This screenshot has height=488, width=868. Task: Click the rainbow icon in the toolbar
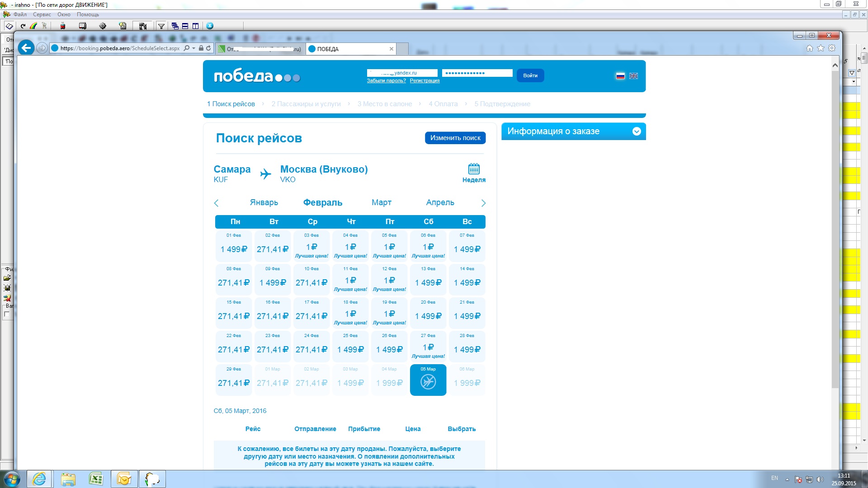pyautogui.click(x=33, y=26)
